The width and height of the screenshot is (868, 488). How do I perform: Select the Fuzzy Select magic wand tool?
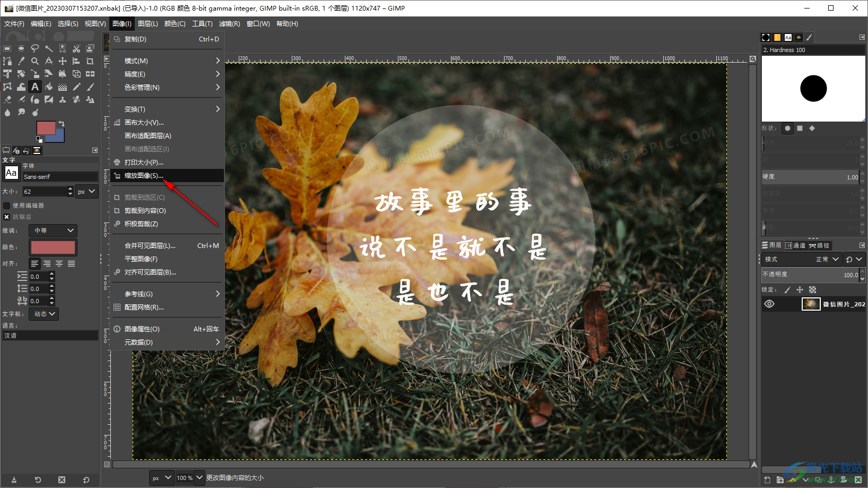(49, 48)
